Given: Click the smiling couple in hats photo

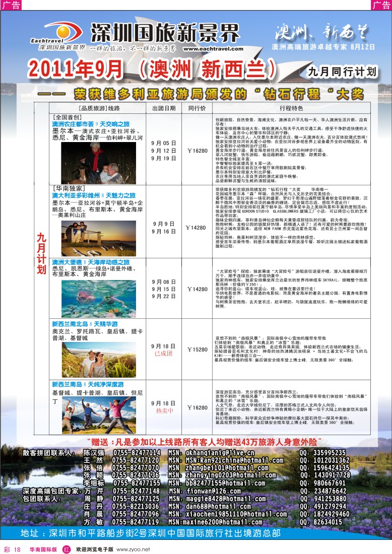Looking at the screenshot, I should pos(99,360).
